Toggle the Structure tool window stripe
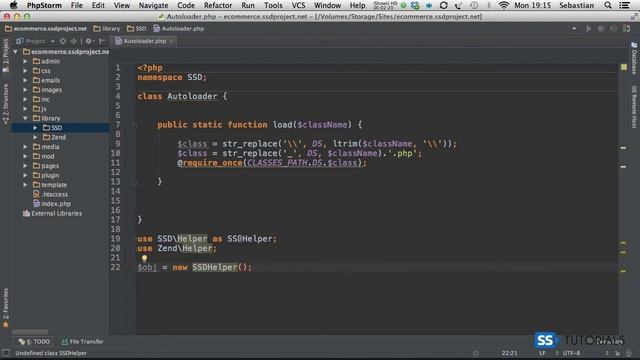The width and height of the screenshot is (640, 360). click(x=5, y=104)
